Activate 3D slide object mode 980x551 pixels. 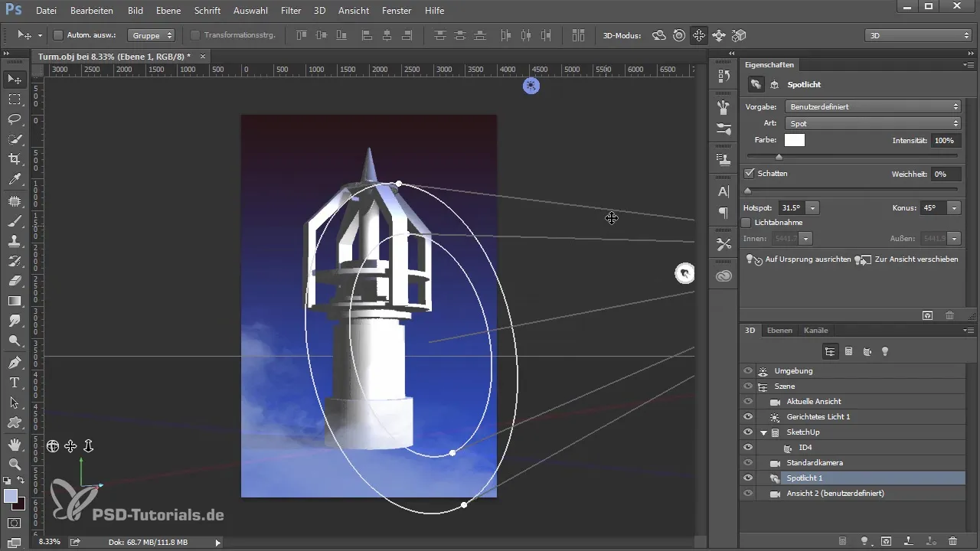coord(718,35)
